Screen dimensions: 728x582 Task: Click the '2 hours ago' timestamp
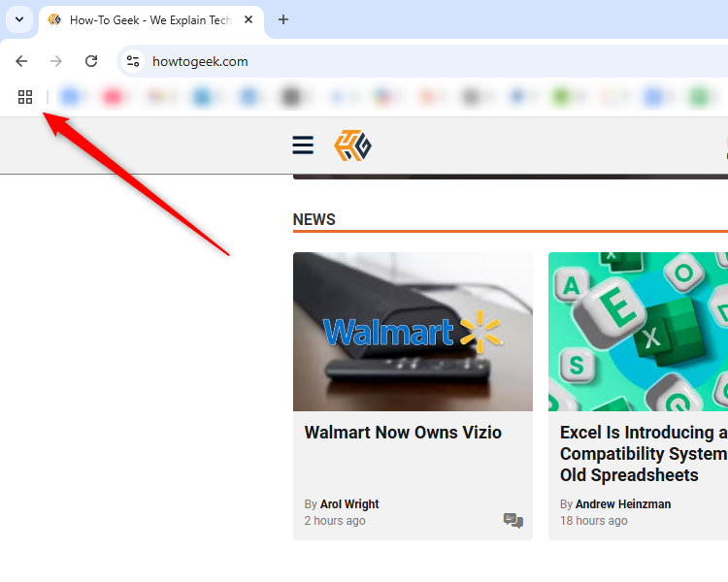tap(335, 521)
